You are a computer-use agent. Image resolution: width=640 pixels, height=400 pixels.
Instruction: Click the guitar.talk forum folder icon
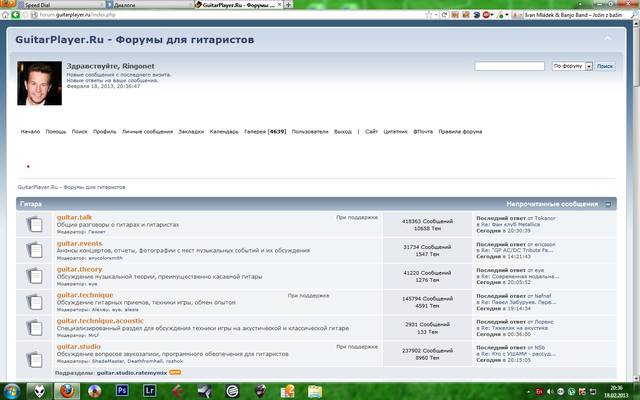pyautogui.click(x=34, y=224)
